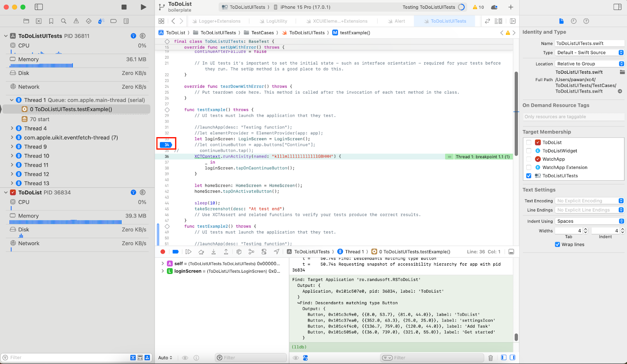
Task: Reveal the file path in Finder arrow
Action: 620,91
